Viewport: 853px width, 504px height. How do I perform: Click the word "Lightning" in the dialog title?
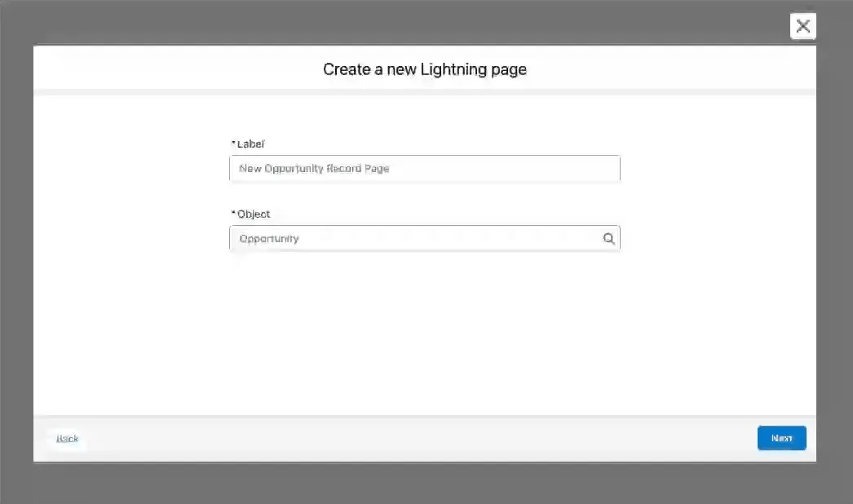452,69
